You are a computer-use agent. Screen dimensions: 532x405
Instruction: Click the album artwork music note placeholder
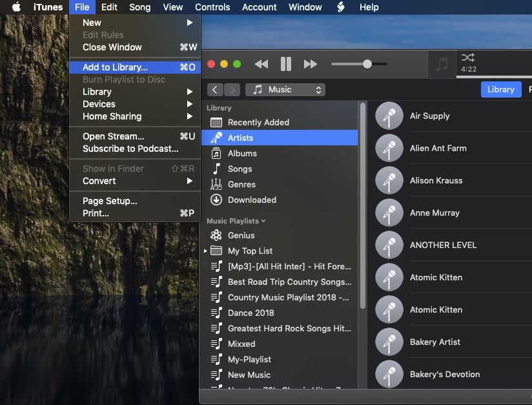click(x=442, y=64)
